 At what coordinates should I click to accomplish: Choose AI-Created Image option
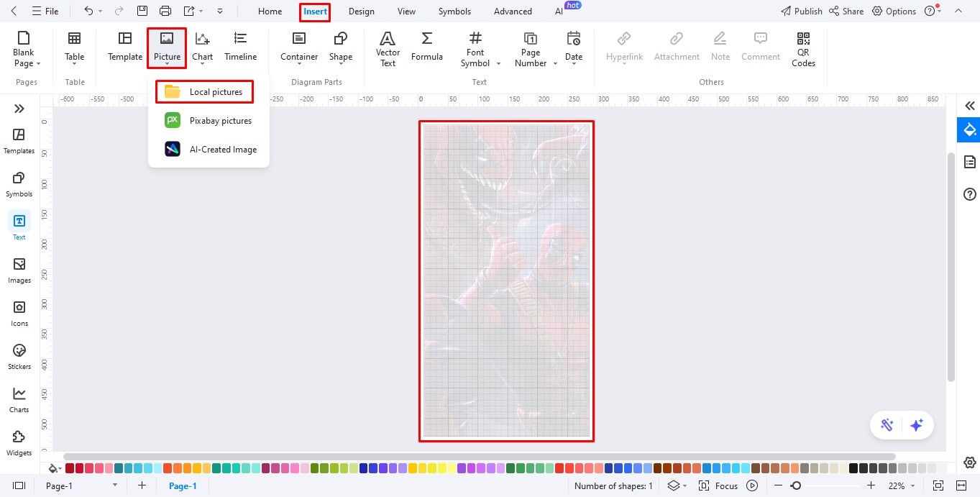pos(210,150)
